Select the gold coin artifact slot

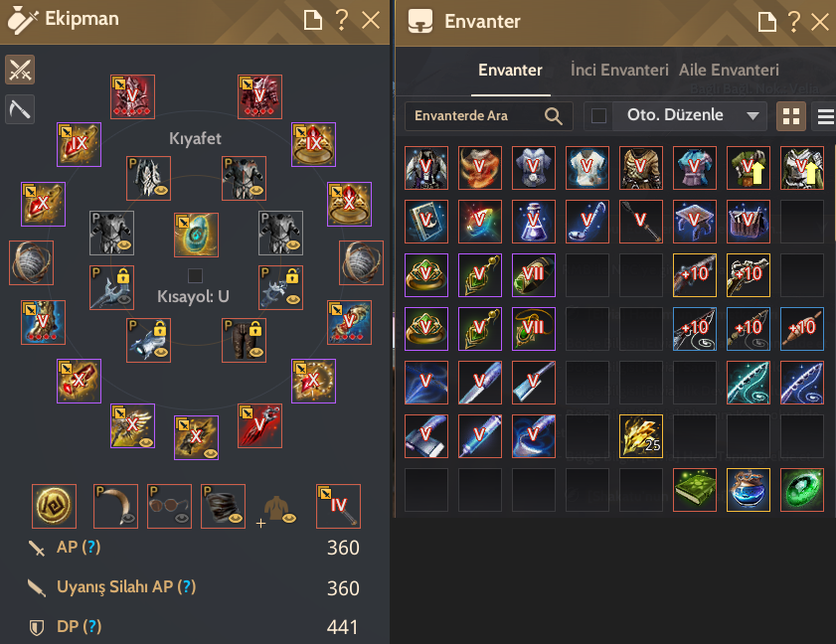tap(54, 506)
